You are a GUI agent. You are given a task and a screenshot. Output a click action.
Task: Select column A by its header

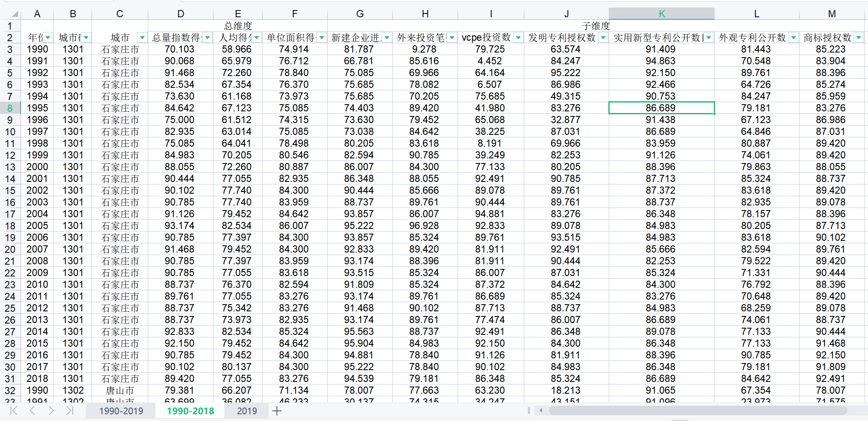(37, 14)
